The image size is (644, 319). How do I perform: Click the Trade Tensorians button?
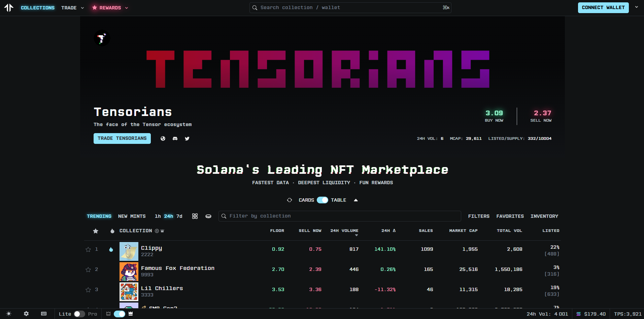pyautogui.click(x=122, y=138)
